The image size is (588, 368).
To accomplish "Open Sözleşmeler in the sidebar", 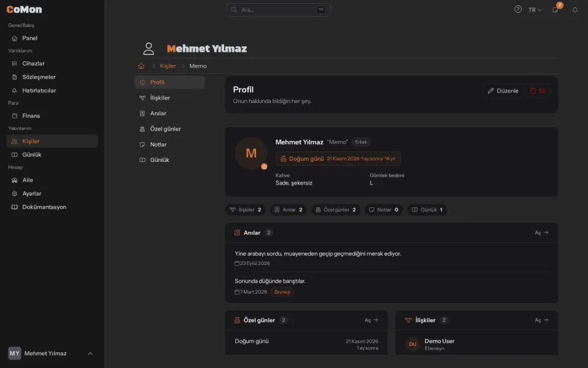I will point(52,77).
